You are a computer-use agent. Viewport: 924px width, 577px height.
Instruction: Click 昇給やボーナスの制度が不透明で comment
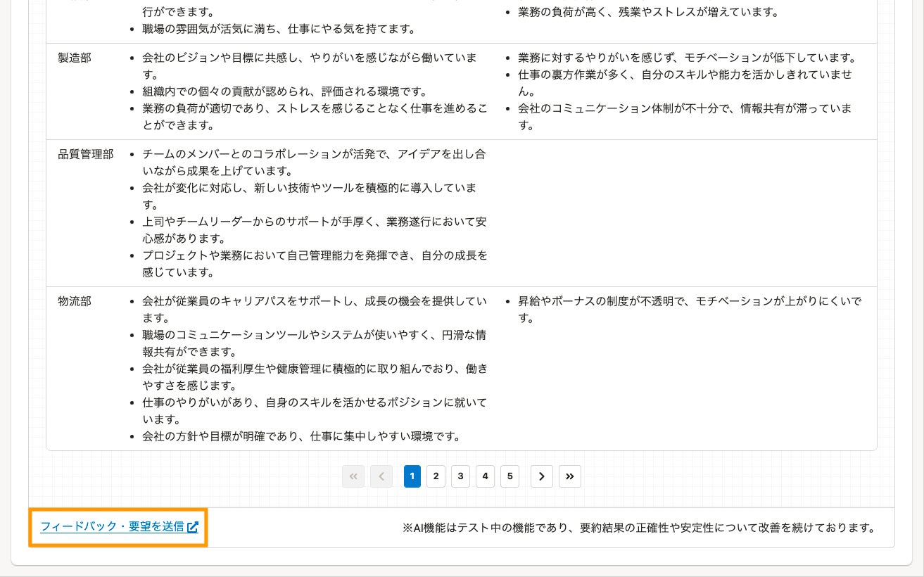[x=690, y=310]
